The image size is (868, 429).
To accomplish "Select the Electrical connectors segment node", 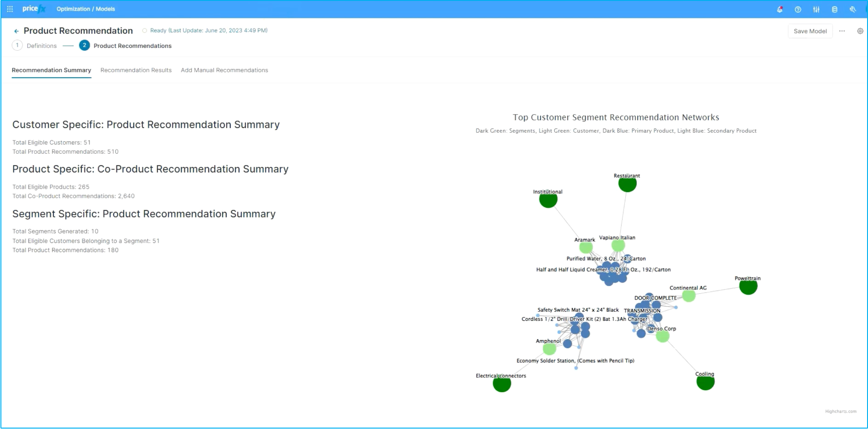I will [x=502, y=383].
